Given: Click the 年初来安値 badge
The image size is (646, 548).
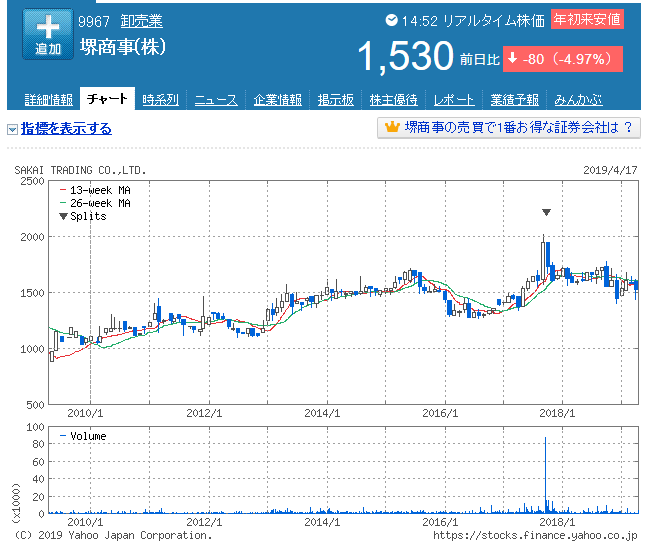Looking at the screenshot, I should 587,19.
